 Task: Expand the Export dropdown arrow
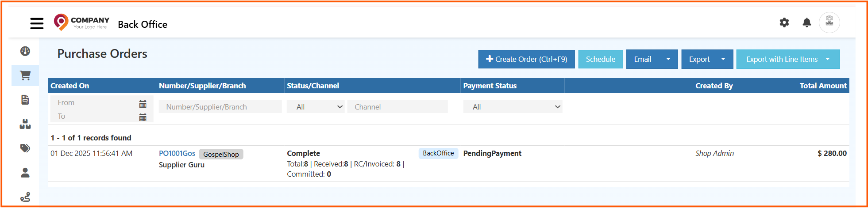(723, 59)
